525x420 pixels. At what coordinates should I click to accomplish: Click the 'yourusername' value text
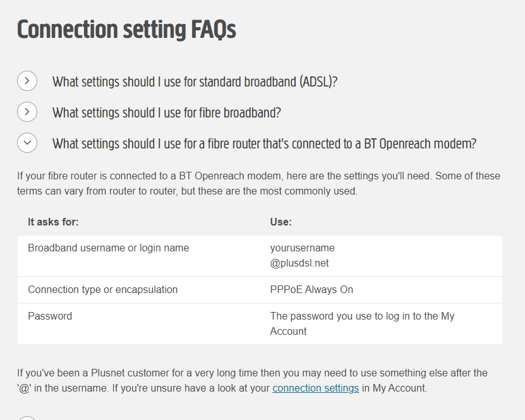302,248
